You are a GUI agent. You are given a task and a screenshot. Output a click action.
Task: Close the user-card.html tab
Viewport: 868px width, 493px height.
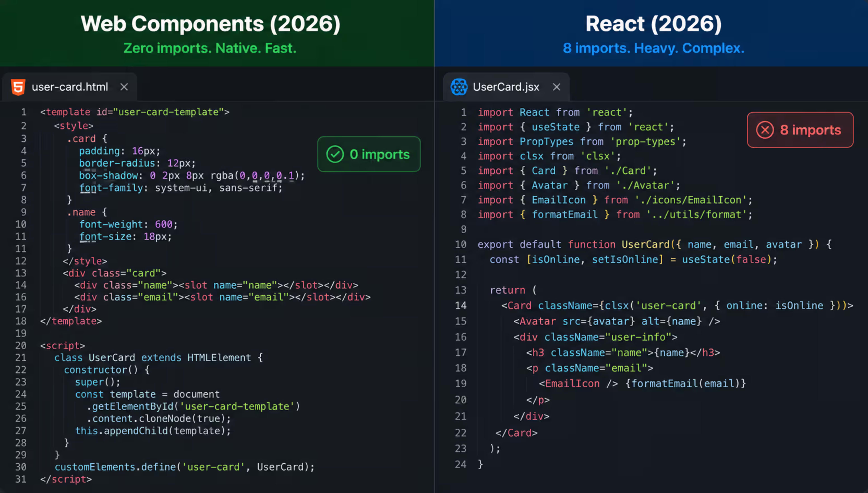click(124, 87)
